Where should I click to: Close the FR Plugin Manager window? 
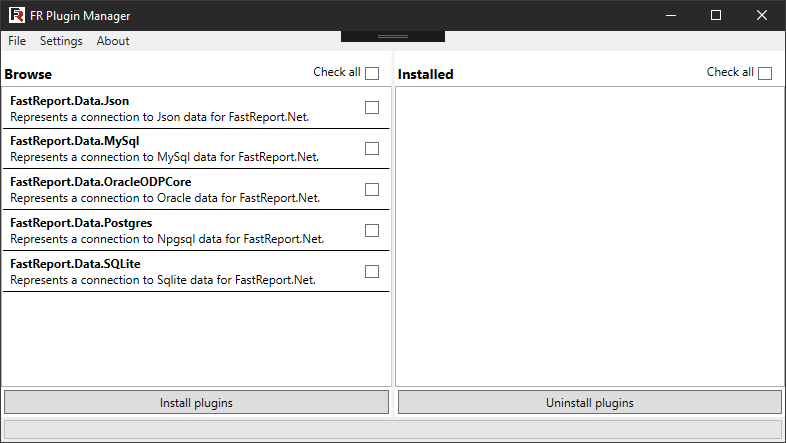click(x=762, y=16)
